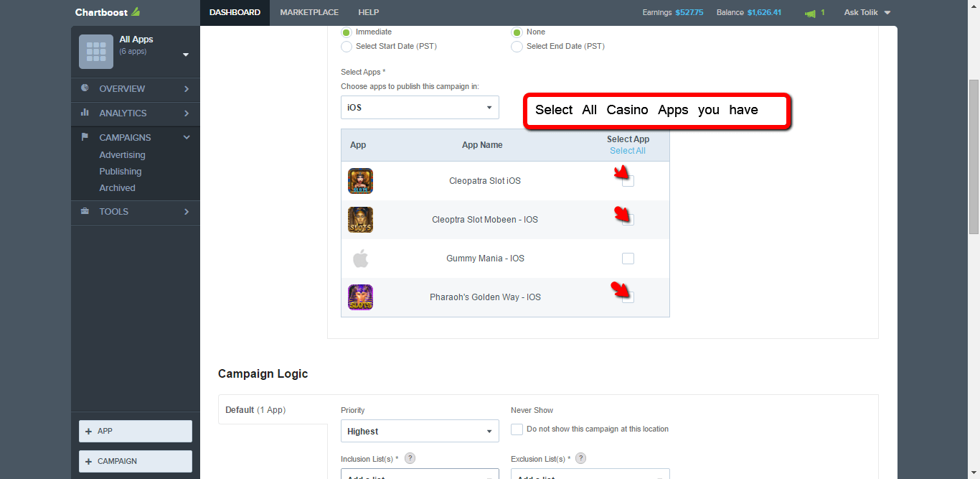Screen dimensions: 980x479
Task: Expand the Tools sidebar chevron
Action: [x=187, y=212]
